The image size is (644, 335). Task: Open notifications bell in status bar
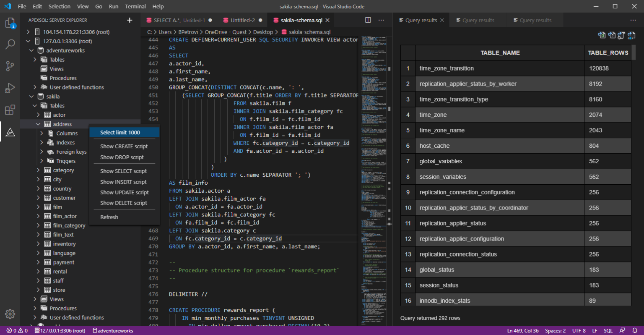635,330
